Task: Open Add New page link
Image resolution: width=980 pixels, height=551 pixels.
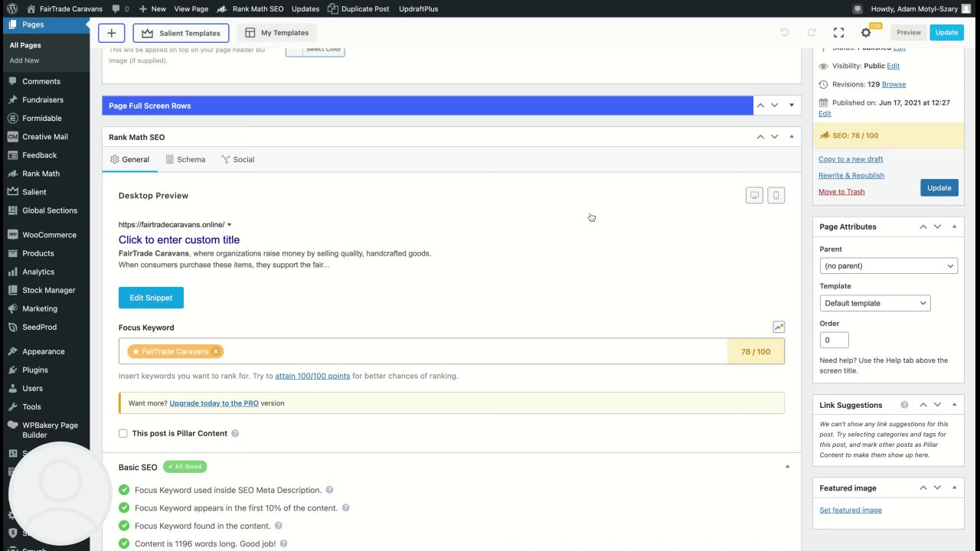Action: 24,60
